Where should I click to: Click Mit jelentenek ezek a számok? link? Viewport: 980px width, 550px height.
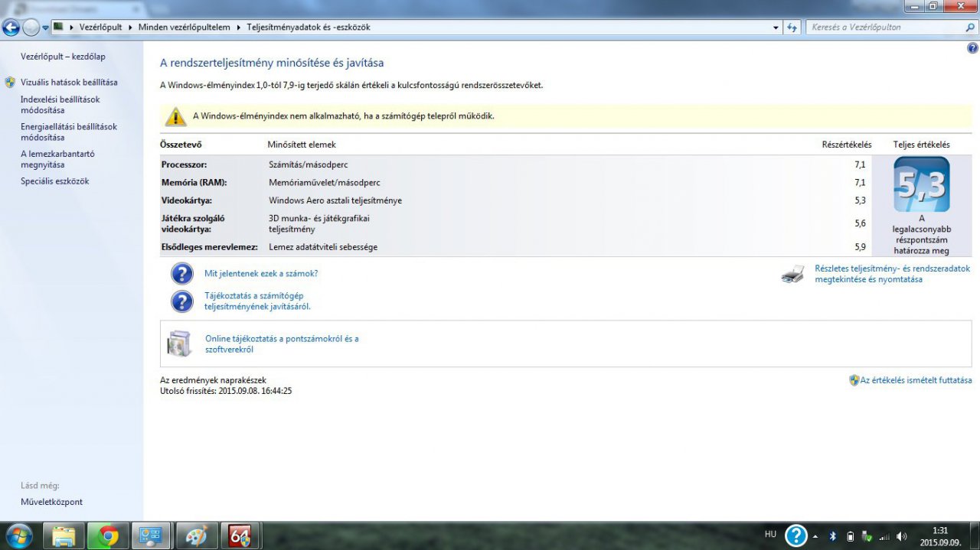pyautogui.click(x=261, y=273)
